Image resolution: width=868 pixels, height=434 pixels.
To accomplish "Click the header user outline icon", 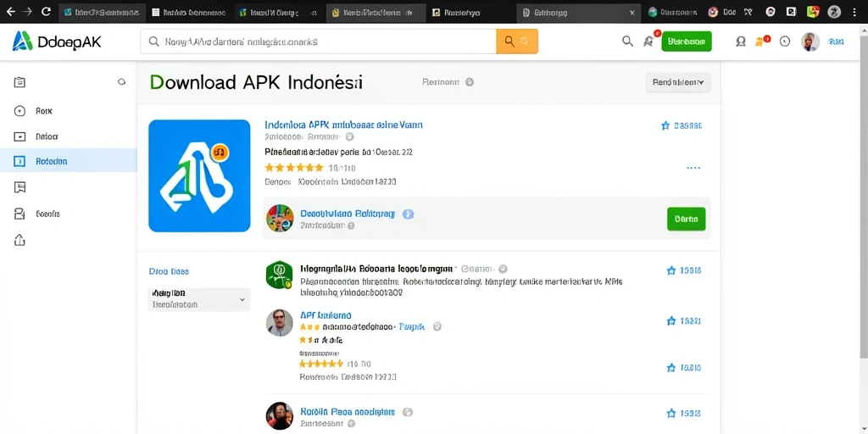I will (741, 42).
